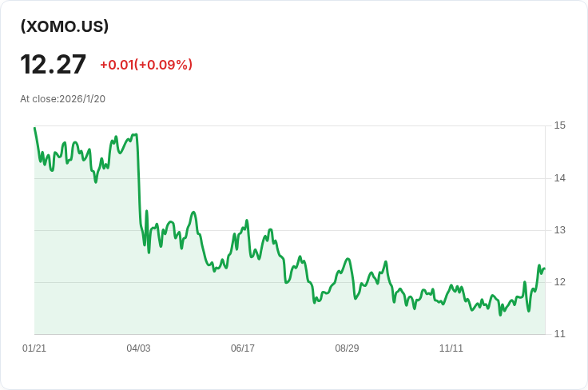Click the 14 price axis label
588x390 pixels.
tap(559, 177)
